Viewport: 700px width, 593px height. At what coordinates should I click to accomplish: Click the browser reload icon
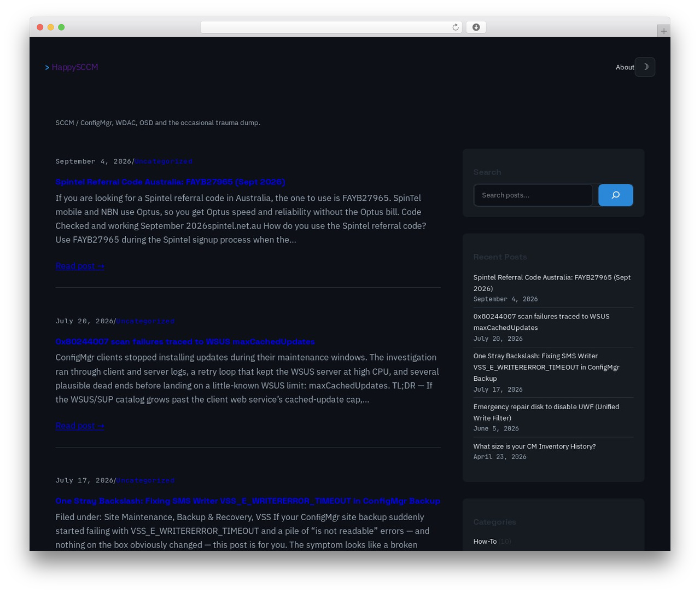pyautogui.click(x=456, y=27)
